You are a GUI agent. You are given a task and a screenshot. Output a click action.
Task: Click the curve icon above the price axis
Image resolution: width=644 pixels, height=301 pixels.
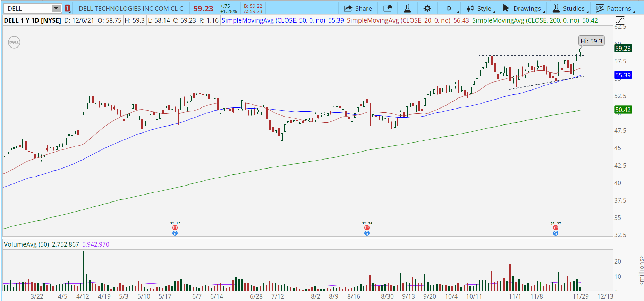620,20
